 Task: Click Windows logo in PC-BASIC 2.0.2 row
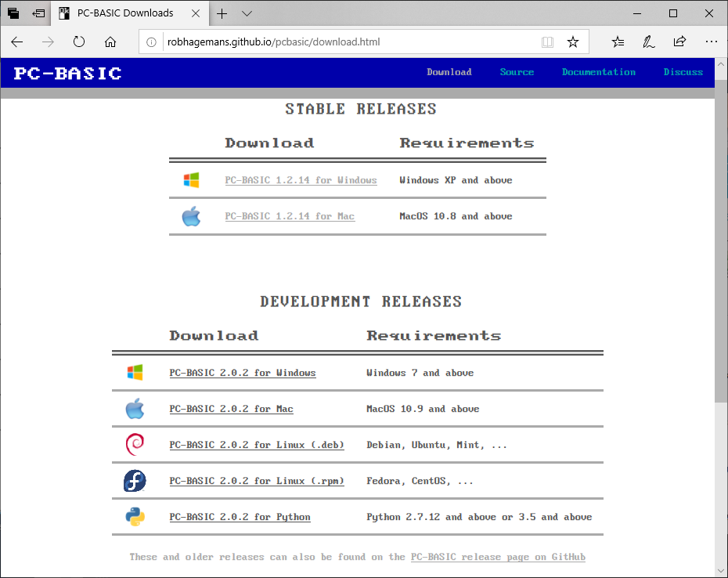tap(135, 373)
